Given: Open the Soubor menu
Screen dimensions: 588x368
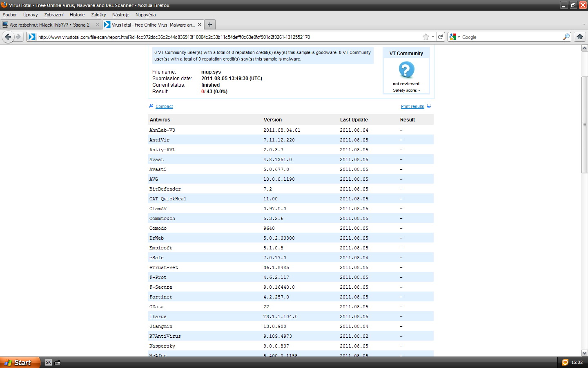Looking at the screenshot, I should pyautogui.click(x=10, y=15).
